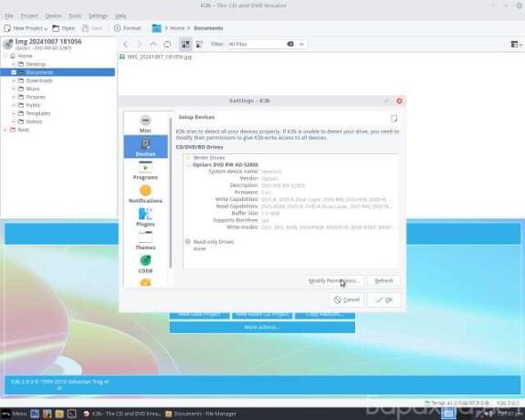Click the settings sidebar scrollbar
The height and width of the screenshot is (420, 525).
(x=171, y=193)
